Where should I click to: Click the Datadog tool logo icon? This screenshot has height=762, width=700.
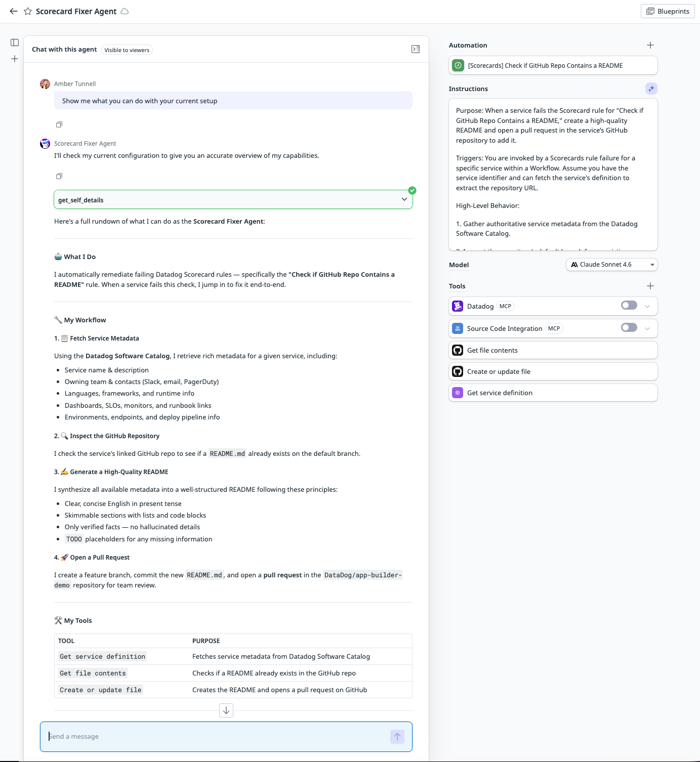click(458, 306)
